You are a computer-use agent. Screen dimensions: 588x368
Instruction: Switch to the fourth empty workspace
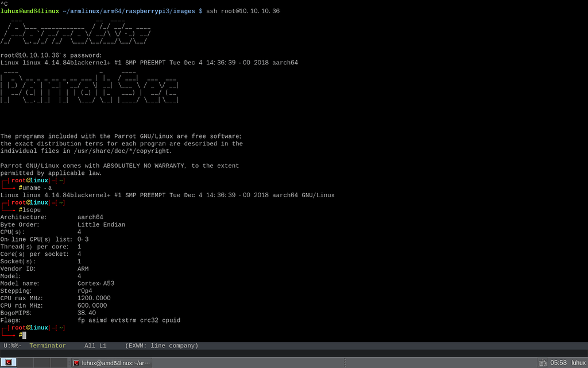pos(59,363)
